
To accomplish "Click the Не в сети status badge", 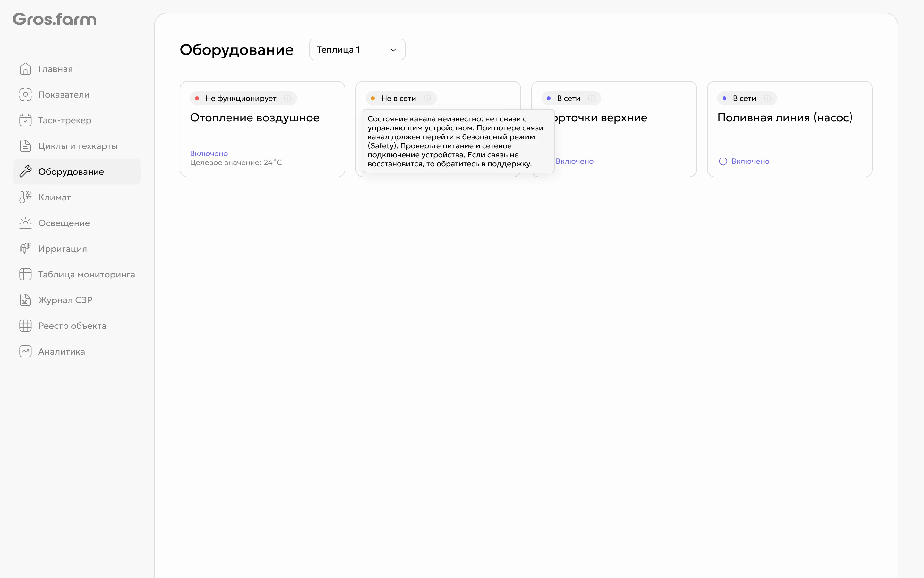I will 401,98.
